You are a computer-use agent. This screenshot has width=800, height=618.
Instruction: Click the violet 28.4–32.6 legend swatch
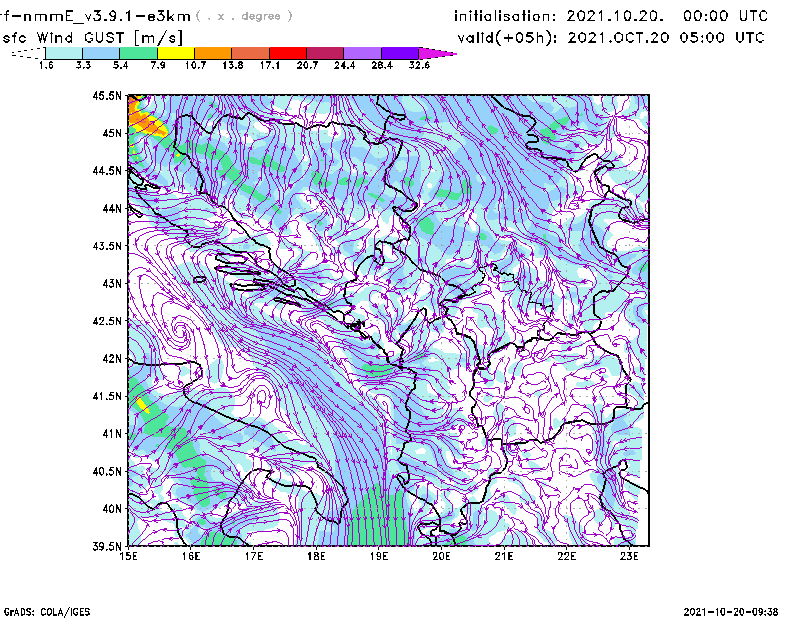click(400, 53)
